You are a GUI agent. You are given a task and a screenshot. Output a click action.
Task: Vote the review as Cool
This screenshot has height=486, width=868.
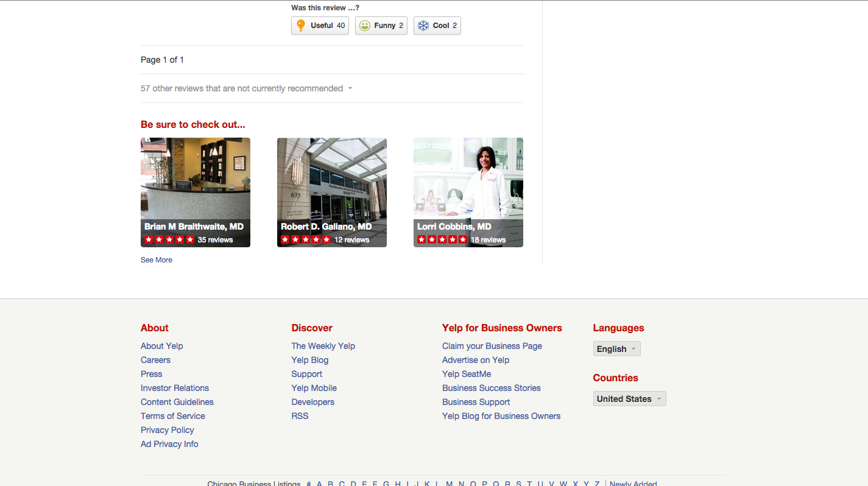pyautogui.click(x=437, y=26)
